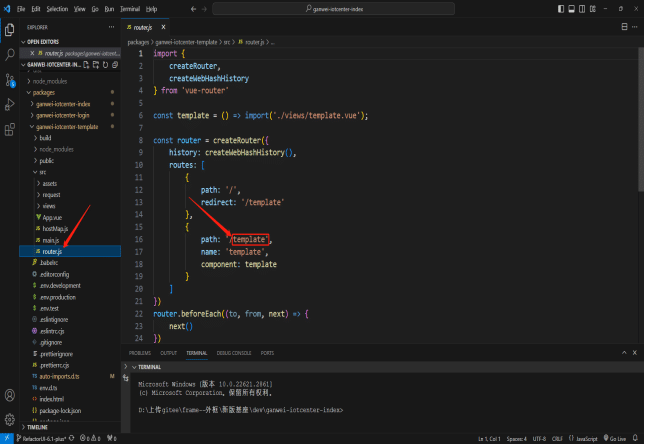Image resolution: width=645 pixels, height=444 pixels.
Task: Open the Source Control view
Action: (x=10, y=78)
